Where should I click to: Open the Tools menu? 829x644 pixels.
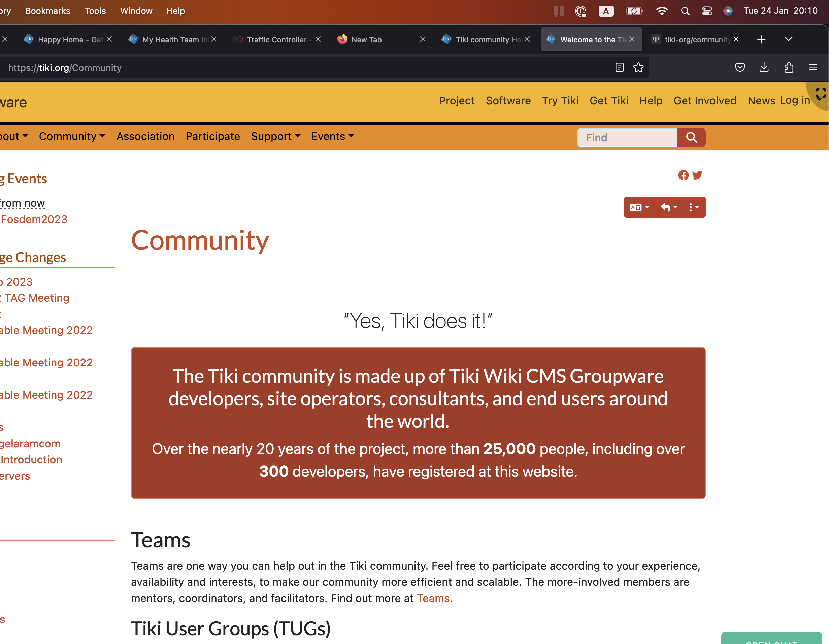[95, 11]
